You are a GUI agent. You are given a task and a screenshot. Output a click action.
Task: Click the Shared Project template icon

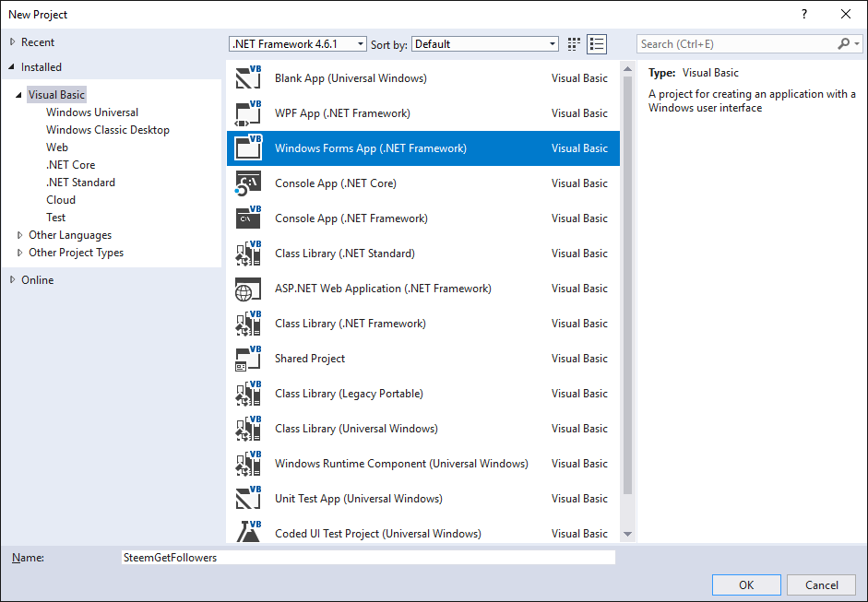tap(248, 359)
